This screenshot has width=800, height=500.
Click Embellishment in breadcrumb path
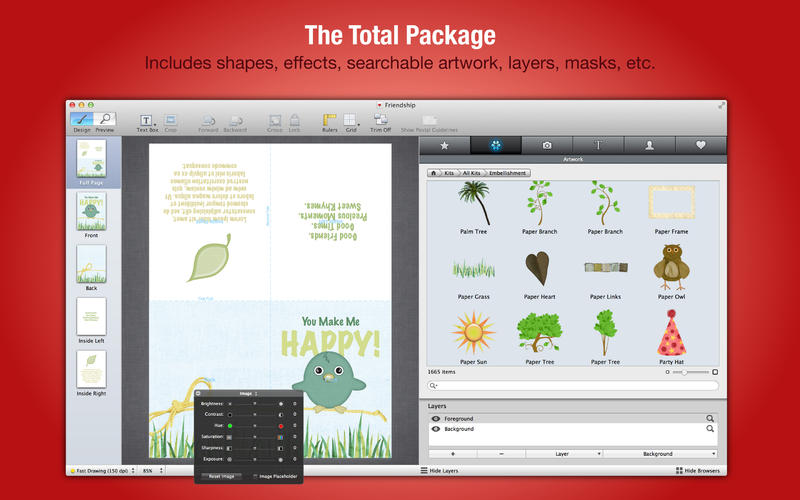coord(507,173)
